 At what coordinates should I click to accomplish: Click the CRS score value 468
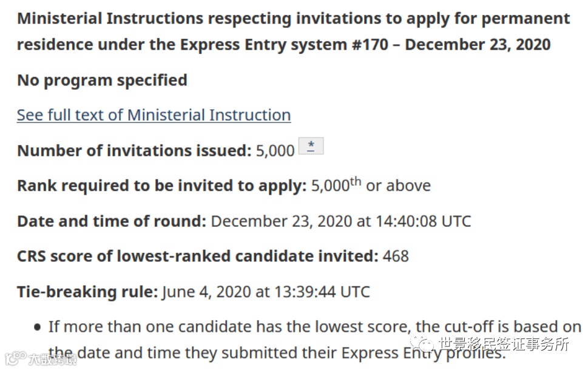coord(396,257)
